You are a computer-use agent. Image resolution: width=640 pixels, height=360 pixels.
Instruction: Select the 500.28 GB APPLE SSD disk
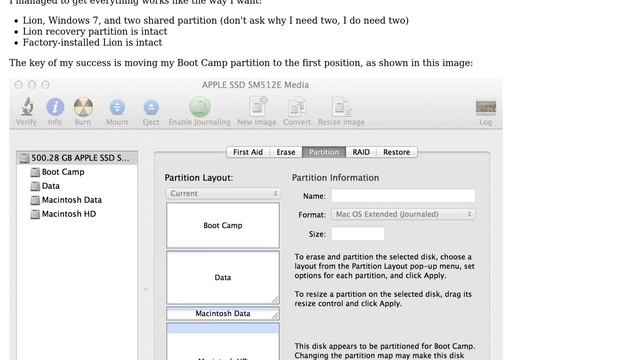click(x=77, y=158)
